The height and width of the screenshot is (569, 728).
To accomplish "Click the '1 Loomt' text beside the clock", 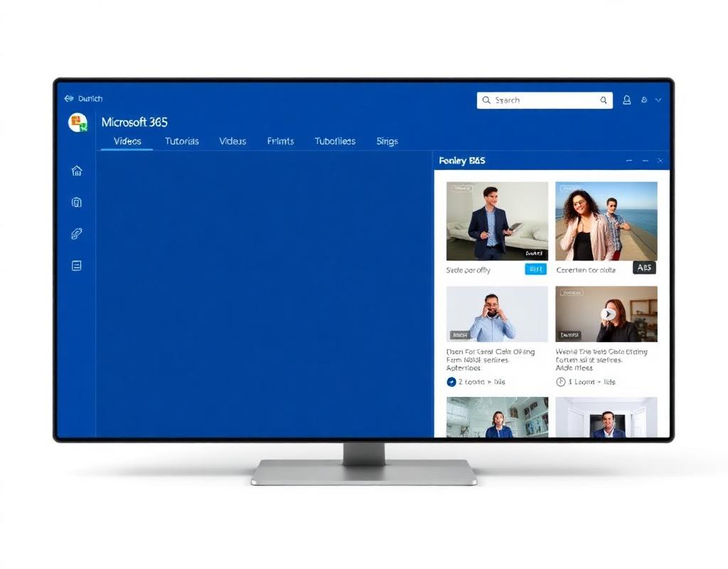I will pos(592,382).
